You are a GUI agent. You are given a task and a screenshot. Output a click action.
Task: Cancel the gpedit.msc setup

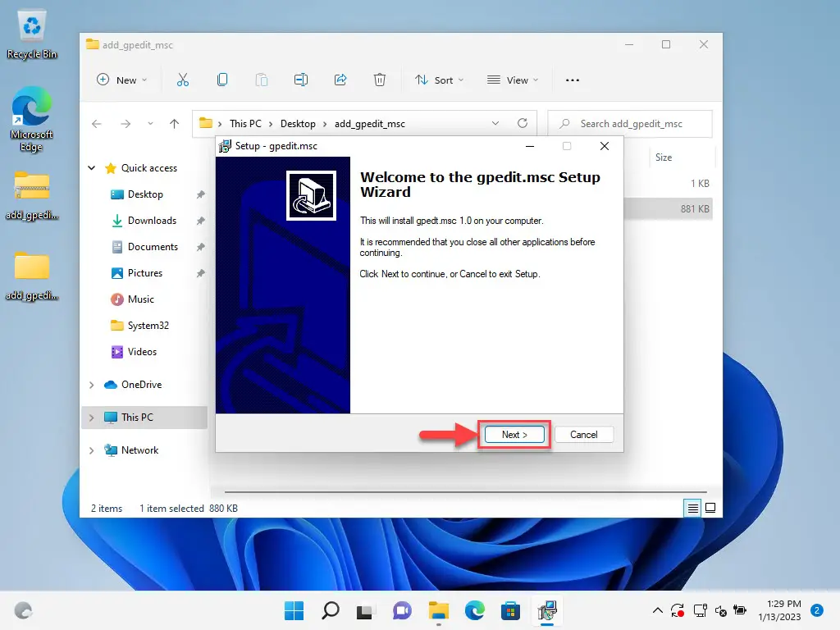[x=584, y=435]
